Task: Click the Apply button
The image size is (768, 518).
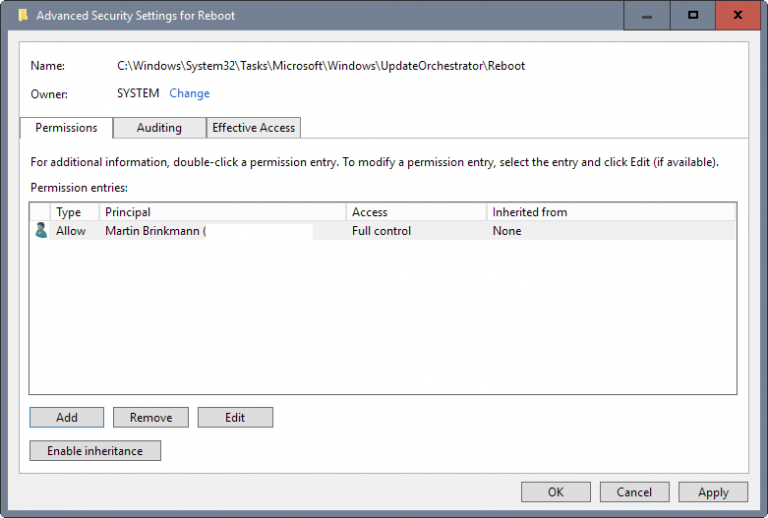Action: 713,492
